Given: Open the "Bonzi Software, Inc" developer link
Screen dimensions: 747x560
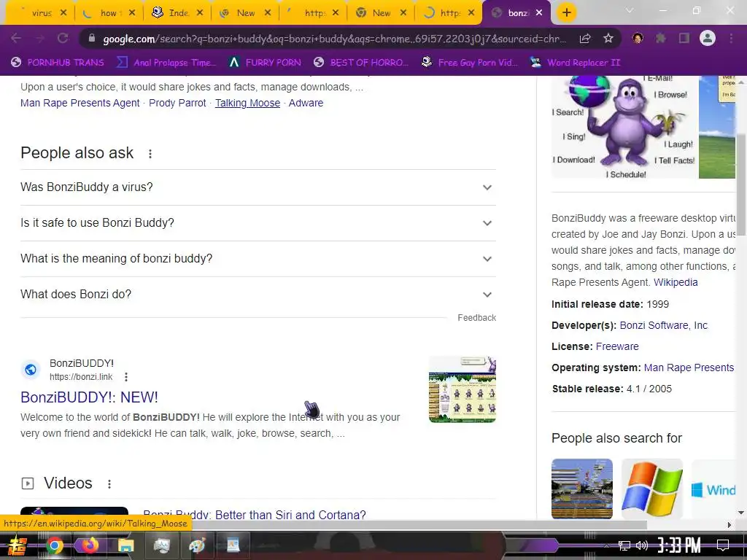Looking at the screenshot, I should point(664,325).
